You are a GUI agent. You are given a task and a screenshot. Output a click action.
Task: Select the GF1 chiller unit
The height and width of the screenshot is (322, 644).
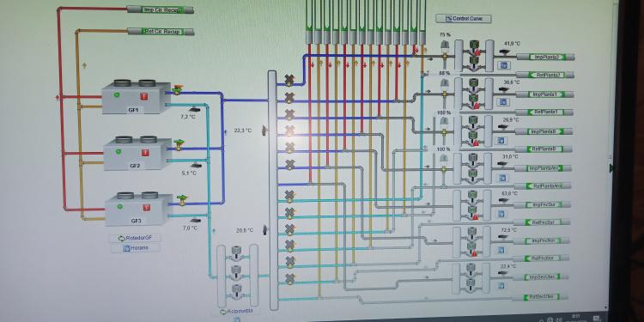pos(136,97)
